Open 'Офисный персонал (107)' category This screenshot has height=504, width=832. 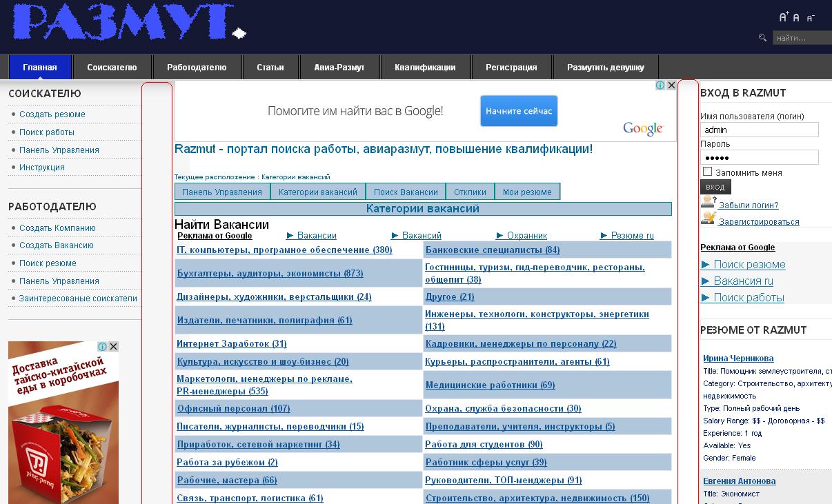click(x=233, y=409)
